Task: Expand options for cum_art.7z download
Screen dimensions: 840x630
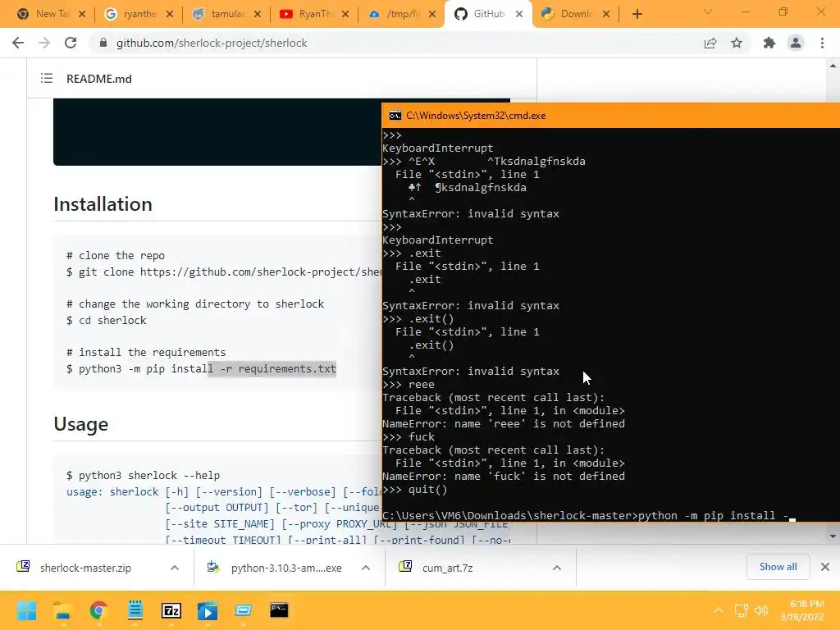Action: (557, 568)
